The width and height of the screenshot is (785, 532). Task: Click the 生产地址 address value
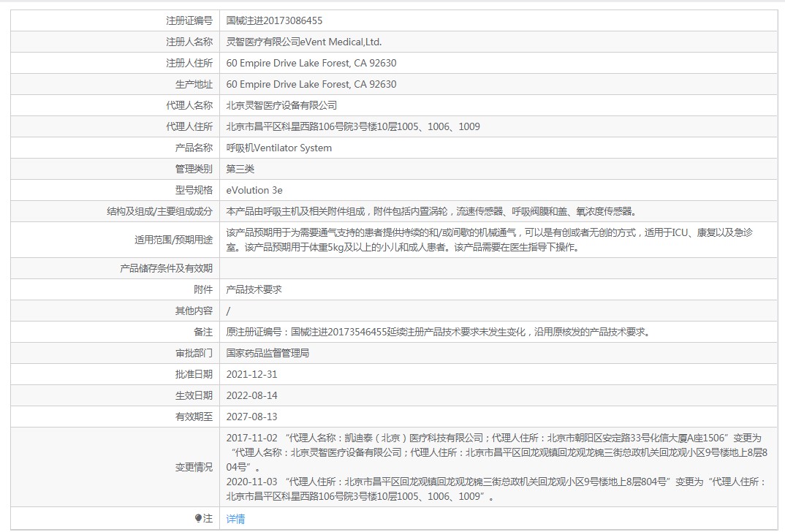pyautogui.click(x=311, y=84)
